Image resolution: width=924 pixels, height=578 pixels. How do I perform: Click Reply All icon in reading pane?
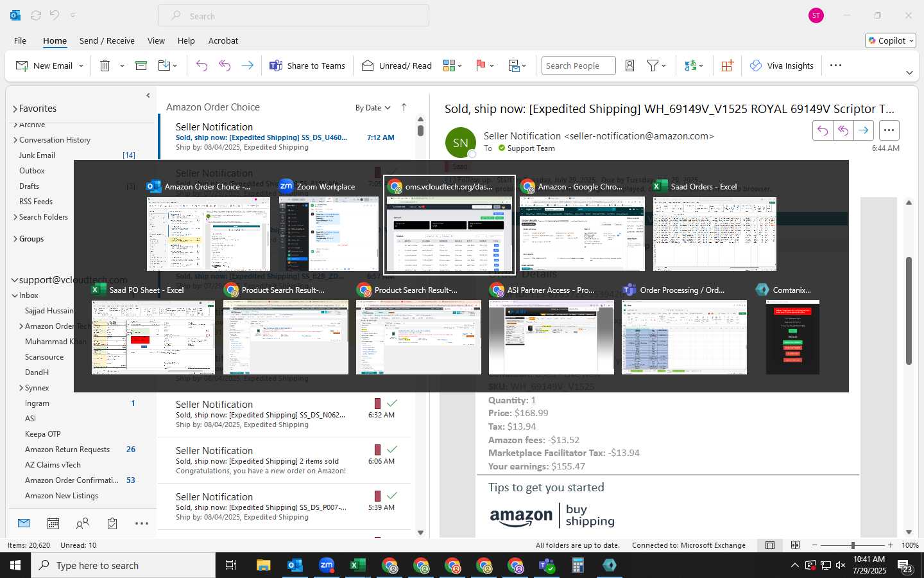tap(843, 130)
